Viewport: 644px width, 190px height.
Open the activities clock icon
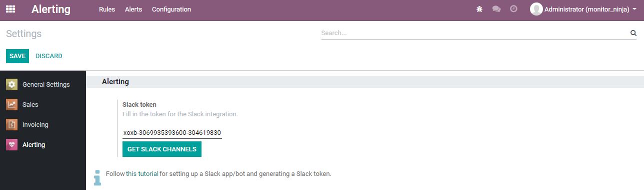513,9
